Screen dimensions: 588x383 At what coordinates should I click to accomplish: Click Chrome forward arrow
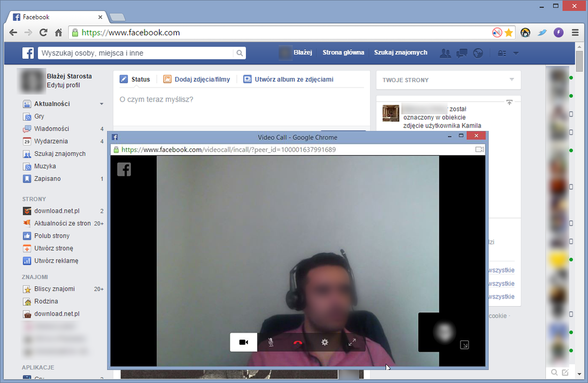28,33
